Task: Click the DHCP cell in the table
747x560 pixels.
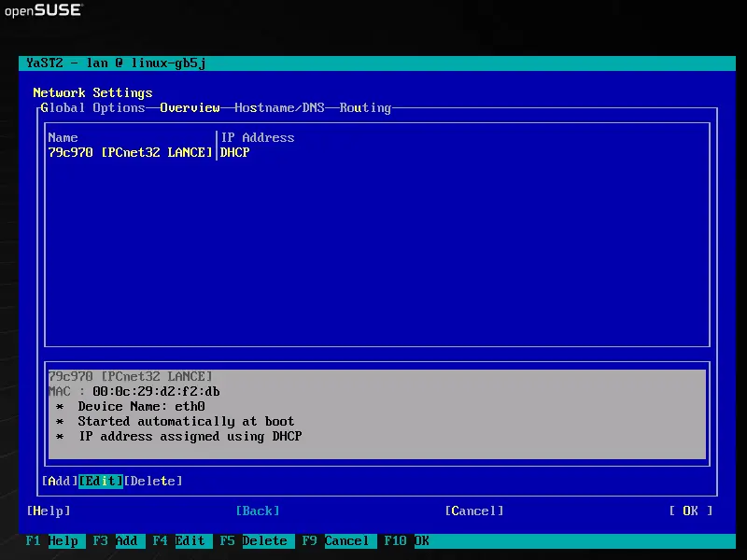Action: point(235,152)
